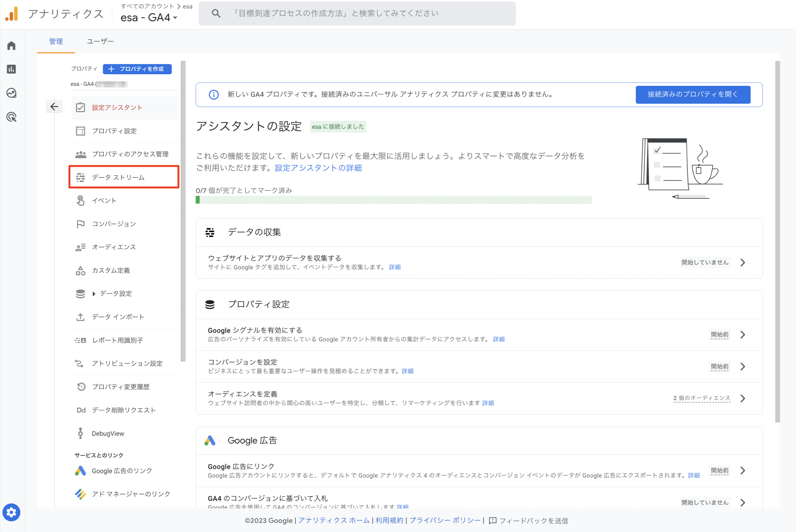The image size is (796, 532).
Task: Open the アナリティクス ホーム footer link
Action: pos(334,521)
